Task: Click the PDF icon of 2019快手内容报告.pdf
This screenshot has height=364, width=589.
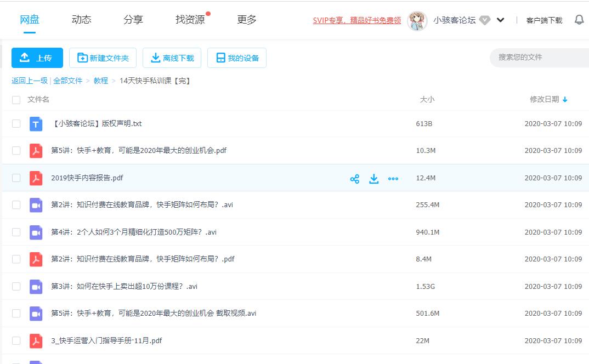Action: [x=36, y=178]
